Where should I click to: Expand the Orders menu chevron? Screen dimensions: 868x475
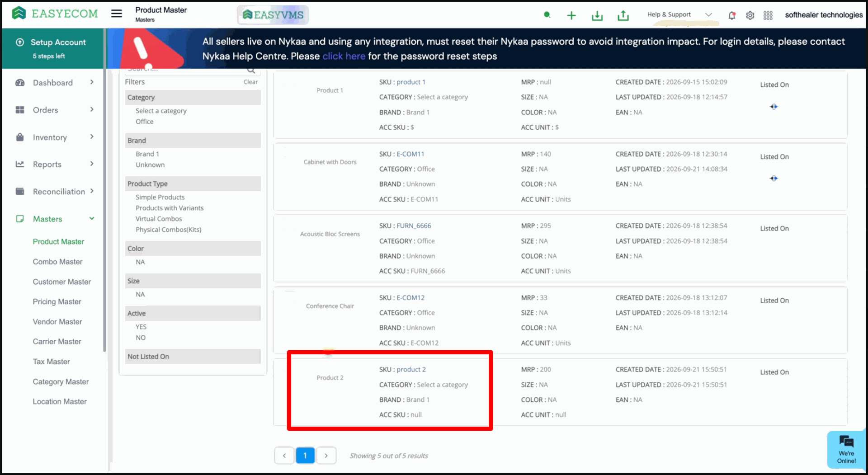pyautogui.click(x=92, y=109)
